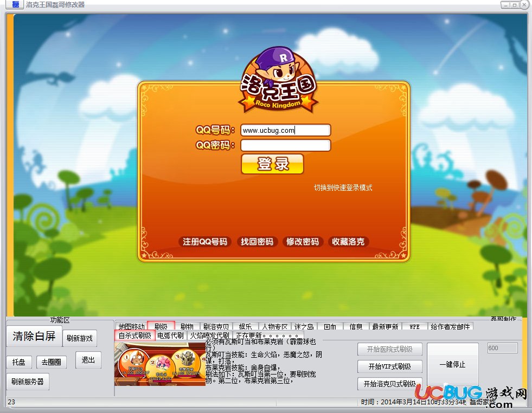Click the Roco Kingdom logo emblem
Screen dimensions: 532x413
coord(278,80)
